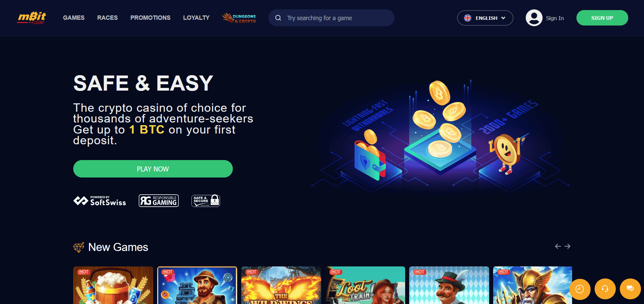Focus the game search input field
644x304 pixels.
[x=331, y=18]
